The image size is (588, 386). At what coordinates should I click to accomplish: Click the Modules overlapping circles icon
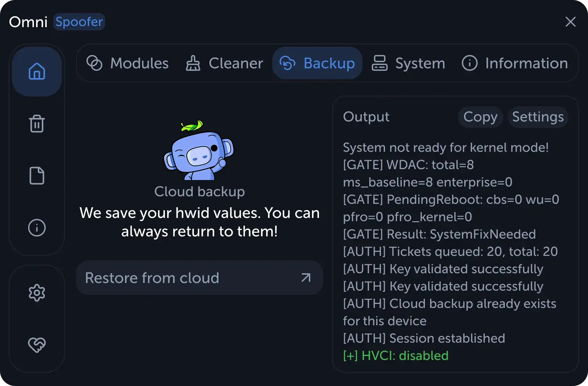[x=94, y=63]
